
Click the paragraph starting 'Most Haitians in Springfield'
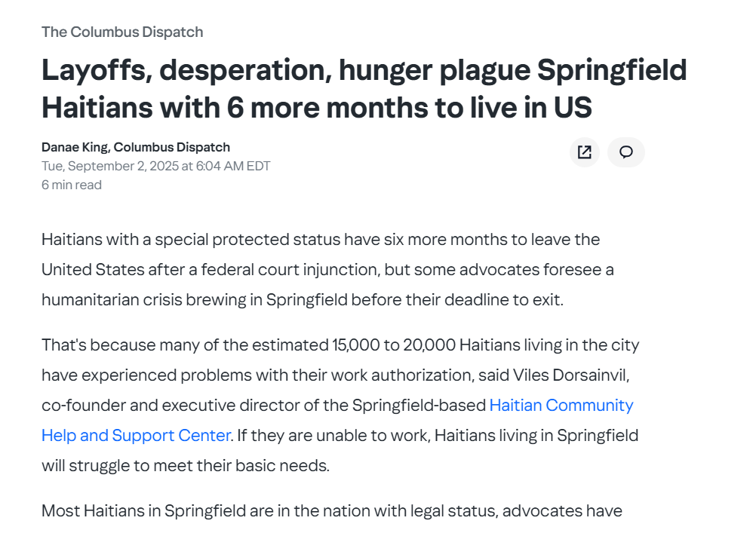332,511
